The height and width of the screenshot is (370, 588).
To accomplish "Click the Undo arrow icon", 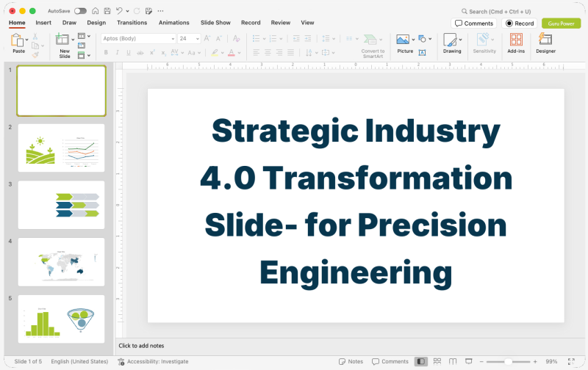I will 119,11.
